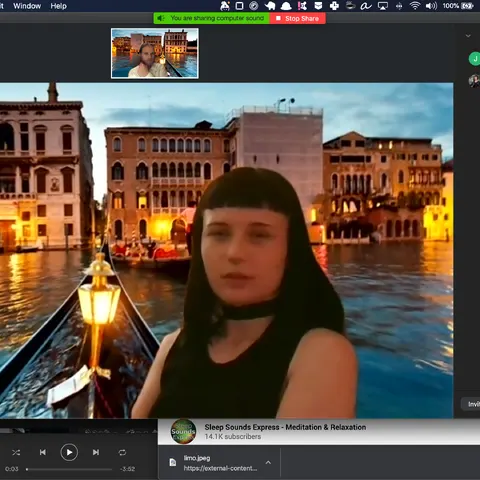Open Sleep Sounds Express channel avatar
The width and height of the screenshot is (480, 480).
pos(183,431)
